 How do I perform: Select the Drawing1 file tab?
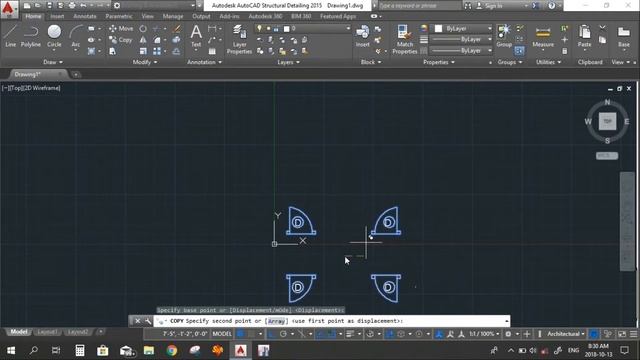(38, 74)
